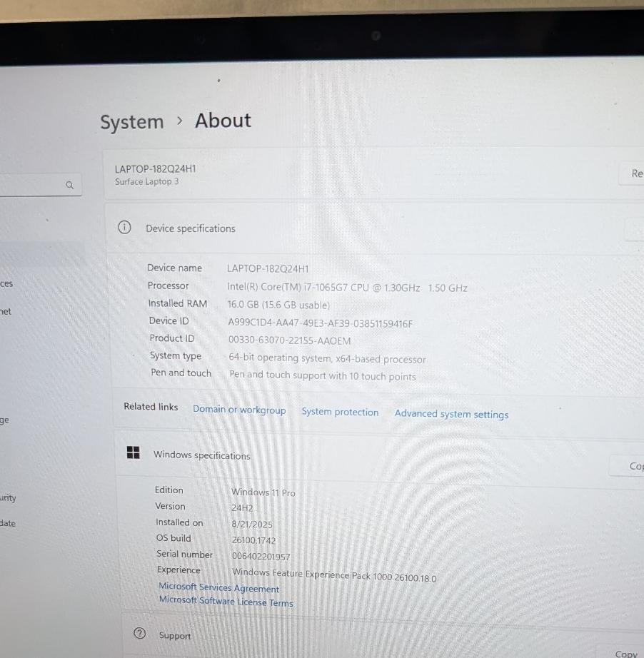This screenshot has height=658, width=644.
Task: Open Domain or workgroup link
Action: 239,410
